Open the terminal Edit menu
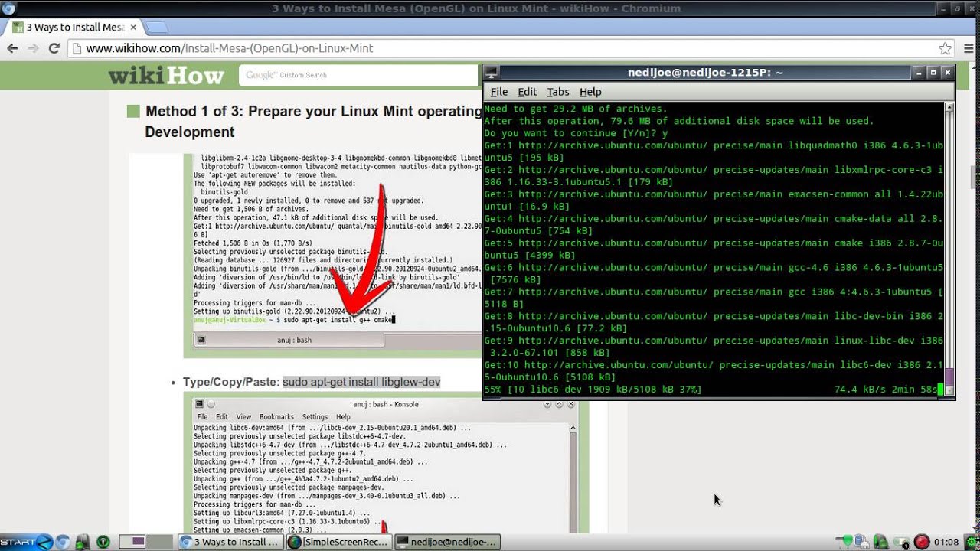 point(528,92)
